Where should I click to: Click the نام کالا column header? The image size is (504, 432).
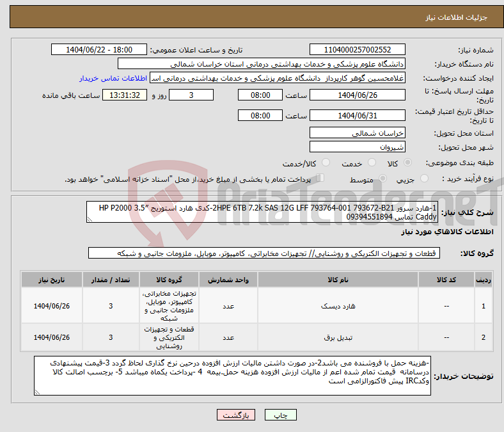pyautogui.click(x=338, y=280)
